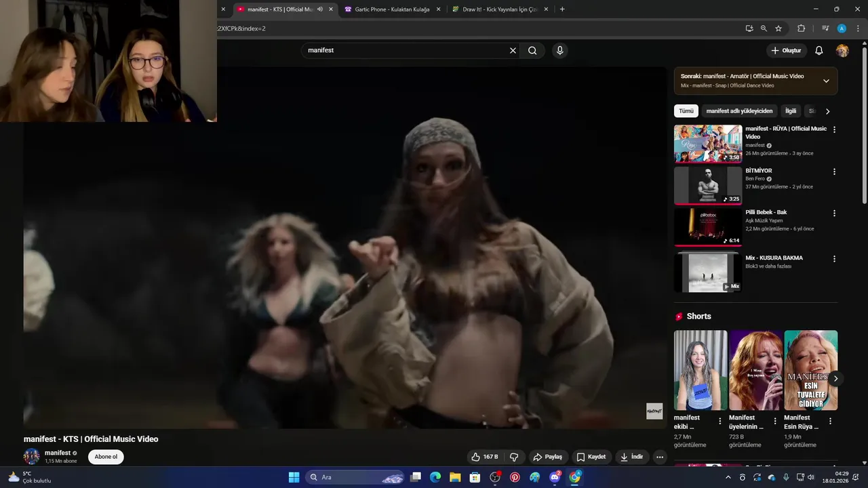Open the BİTMİYOR video thumbnail
Screen dimensions: 868x488
708,186
